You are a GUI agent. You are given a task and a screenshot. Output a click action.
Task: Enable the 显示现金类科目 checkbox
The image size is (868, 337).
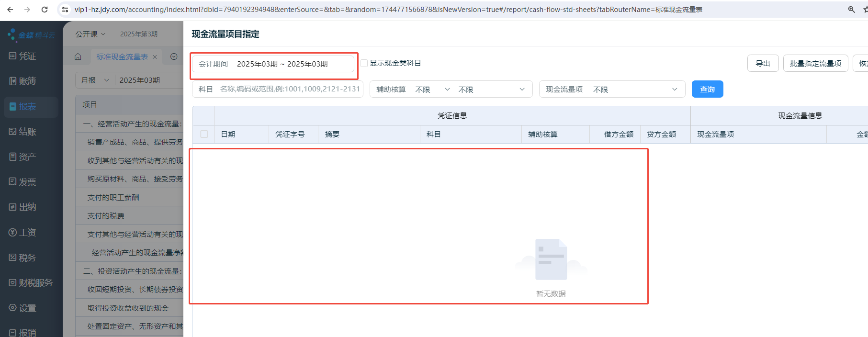364,63
